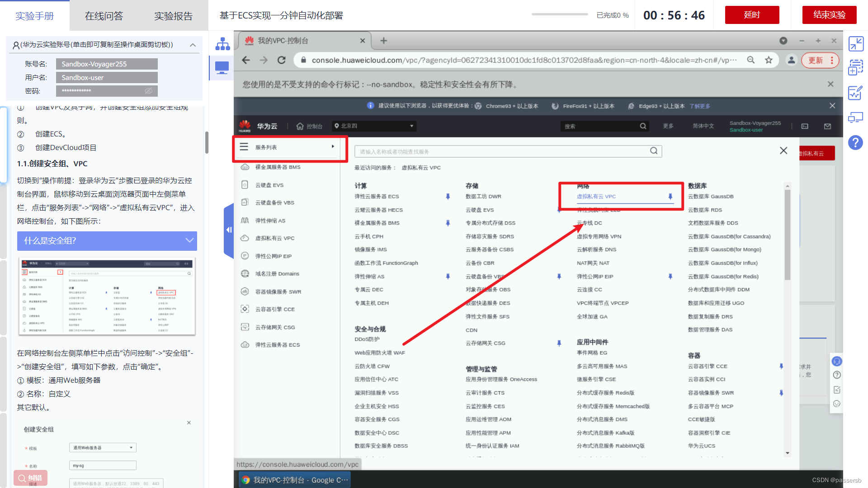The height and width of the screenshot is (488, 868).
Task: Toggle password visibility eye icon
Action: (149, 91)
